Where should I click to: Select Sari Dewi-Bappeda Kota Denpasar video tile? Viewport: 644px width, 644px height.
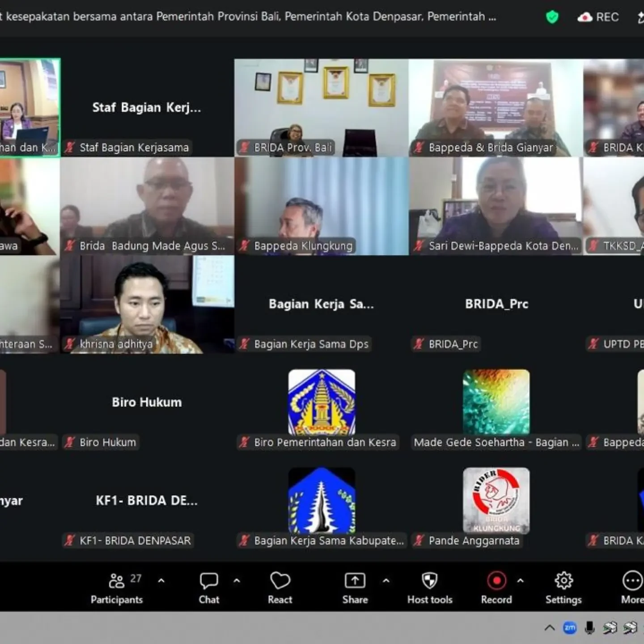[496, 206]
